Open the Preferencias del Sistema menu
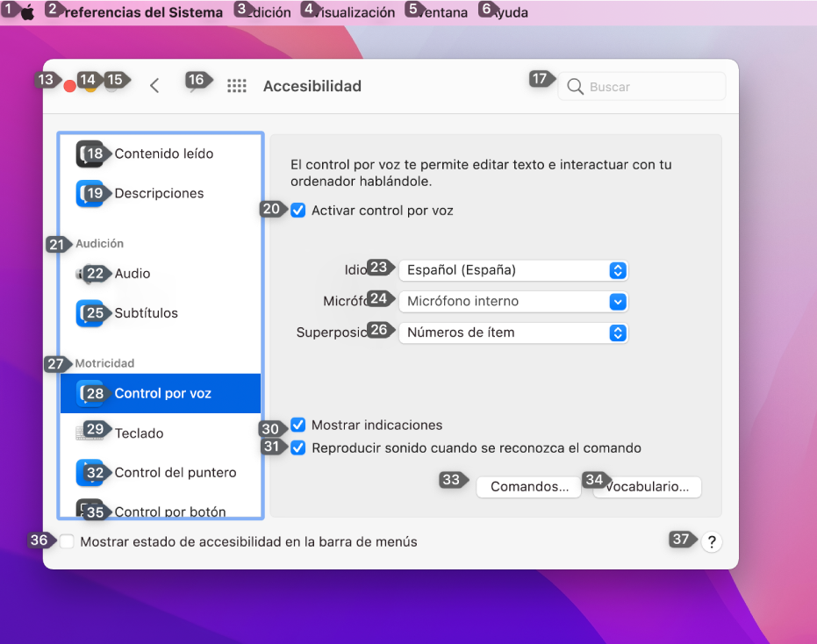This screenshot has height=644, width=817. [x=140, y=12]
